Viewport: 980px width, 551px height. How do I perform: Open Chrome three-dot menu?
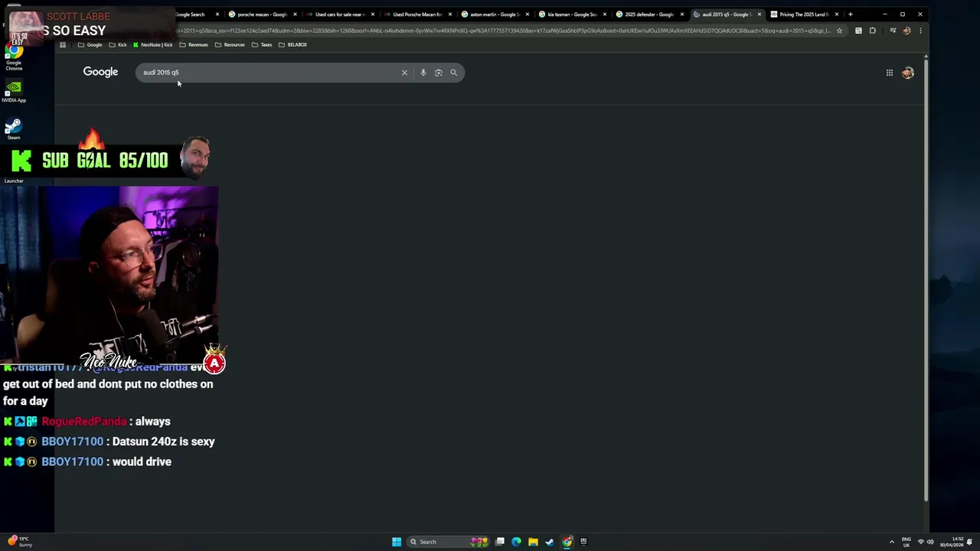pos(920,31)
